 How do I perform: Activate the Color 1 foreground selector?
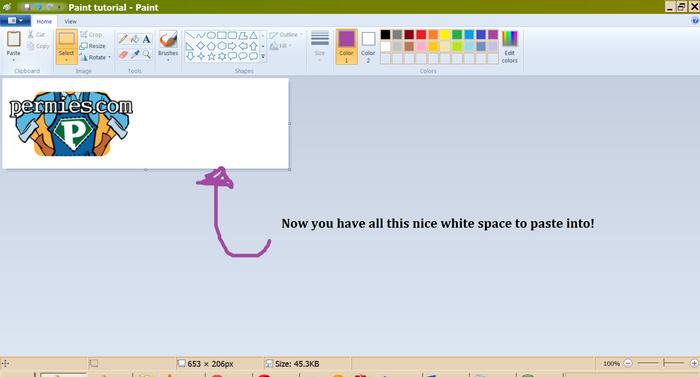(346, 46)
